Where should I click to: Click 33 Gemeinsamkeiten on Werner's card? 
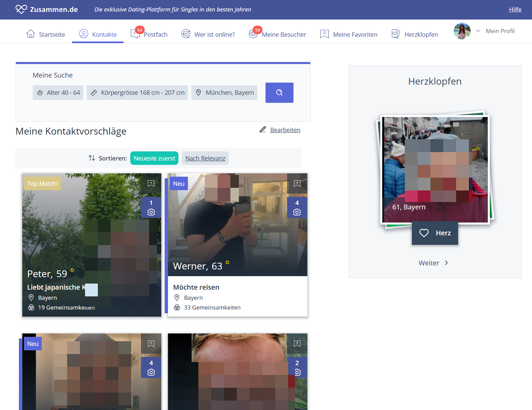[212, 307]
